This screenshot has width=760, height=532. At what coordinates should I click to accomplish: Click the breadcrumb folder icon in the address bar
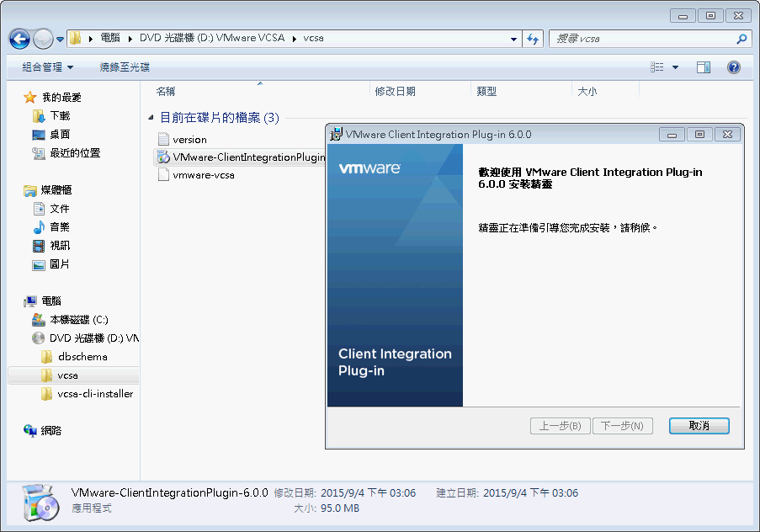[75, 39]
